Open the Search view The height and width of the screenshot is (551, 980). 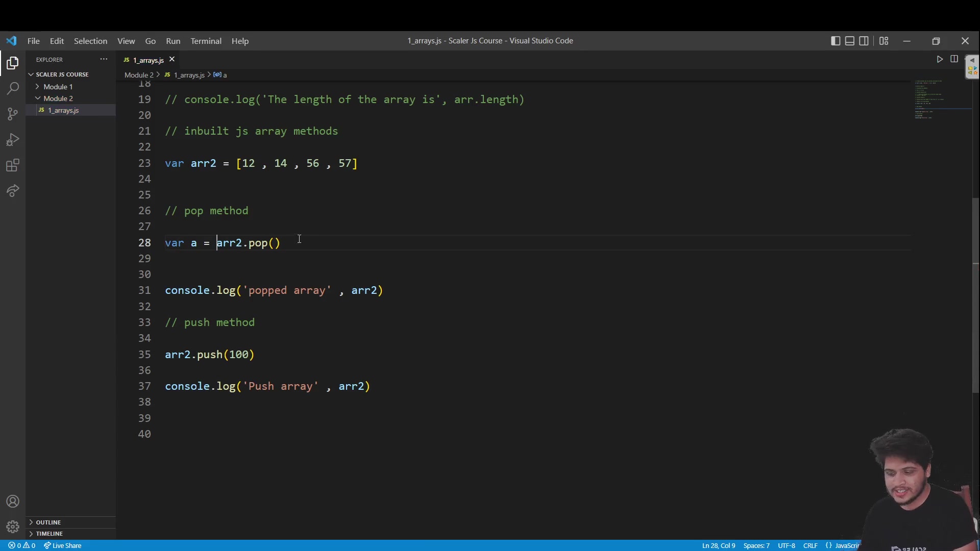pyautogui.click(x=12, y=88)
